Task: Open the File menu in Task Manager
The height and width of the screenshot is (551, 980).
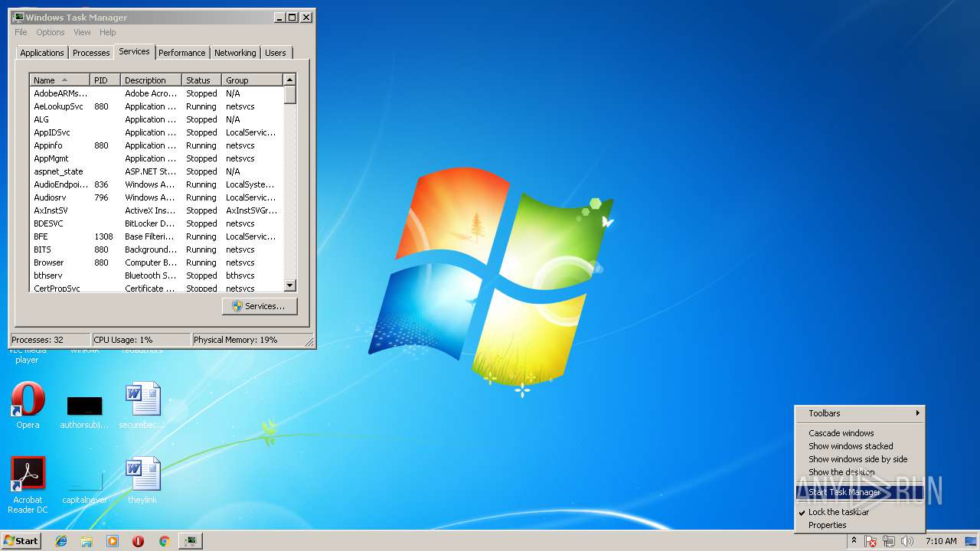Action: (x=21, y=32)
